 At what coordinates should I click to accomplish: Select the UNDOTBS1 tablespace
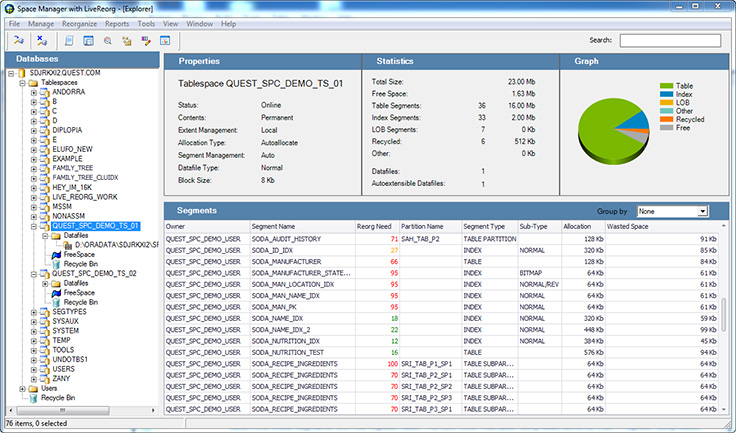tap(70, 360)
